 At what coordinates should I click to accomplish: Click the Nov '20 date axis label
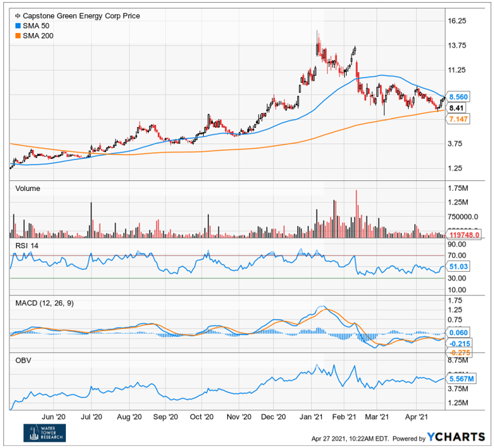pos(239,417)
